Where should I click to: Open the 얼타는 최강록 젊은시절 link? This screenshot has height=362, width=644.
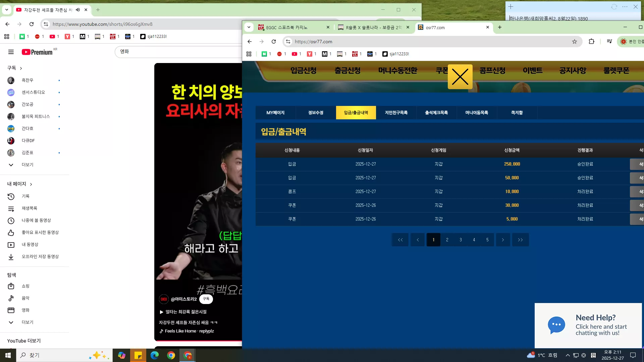pyautogui.click(x=183, y=312)
